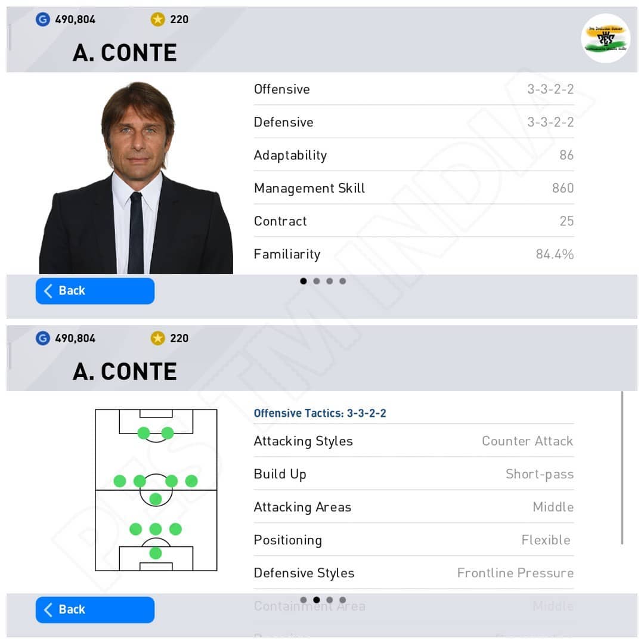Image resolution: width=644 pixels, height=644 pixels.
Task: Tap the lone central midfielder dot in center circle
Action: [155, 499]
